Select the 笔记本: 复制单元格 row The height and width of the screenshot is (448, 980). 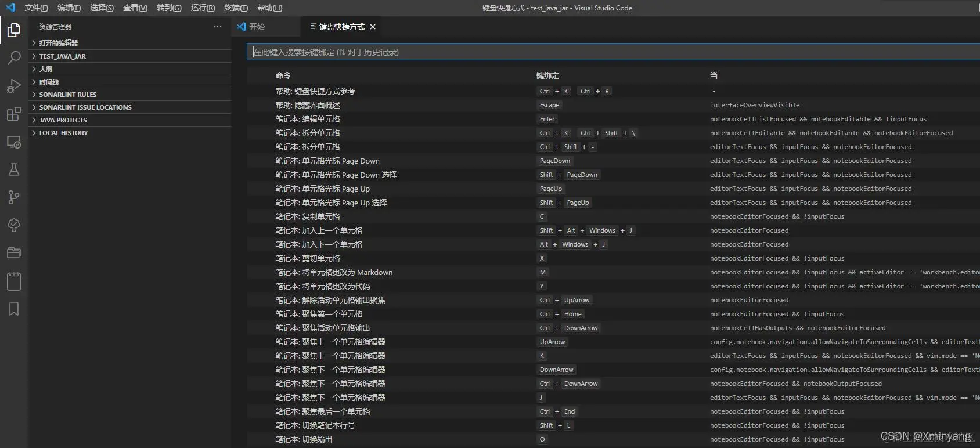coord(613,216)
